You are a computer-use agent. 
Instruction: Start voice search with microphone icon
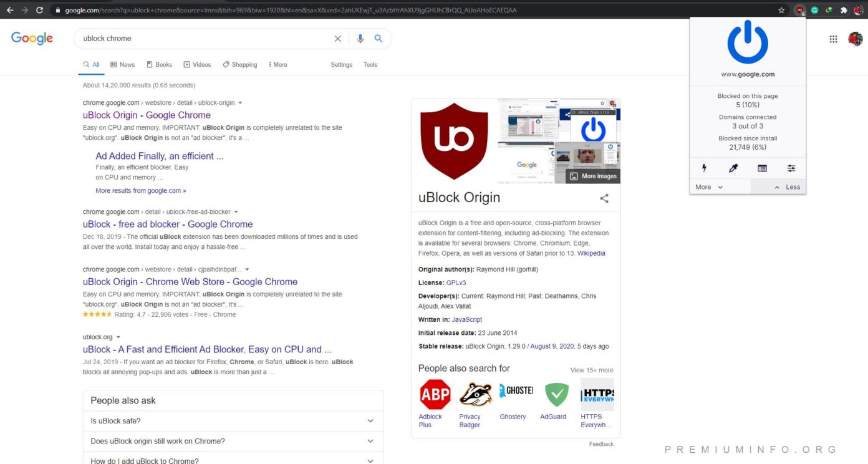[360, 39]
